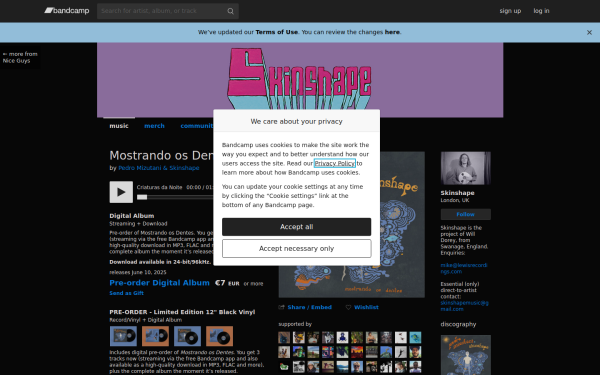This screenshot has height=375, width=600.
Task: Open the Terms of Use link in banner
Action: pos(276,32)
